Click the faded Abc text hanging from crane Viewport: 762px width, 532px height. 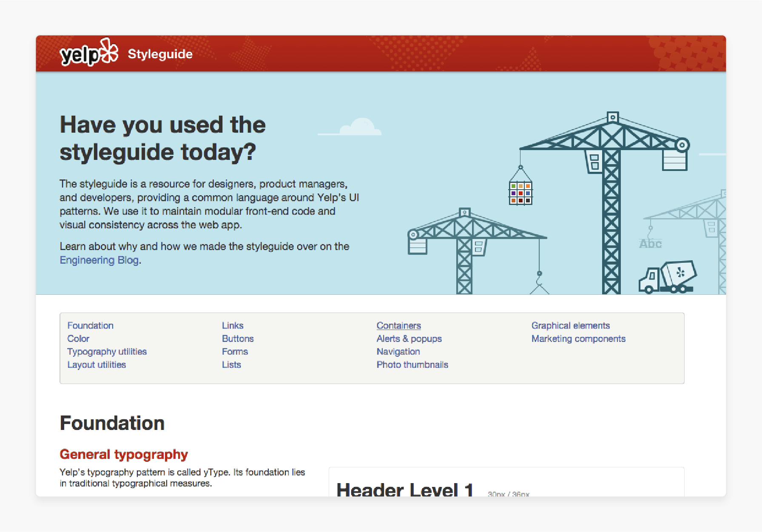tap(651, 244)
